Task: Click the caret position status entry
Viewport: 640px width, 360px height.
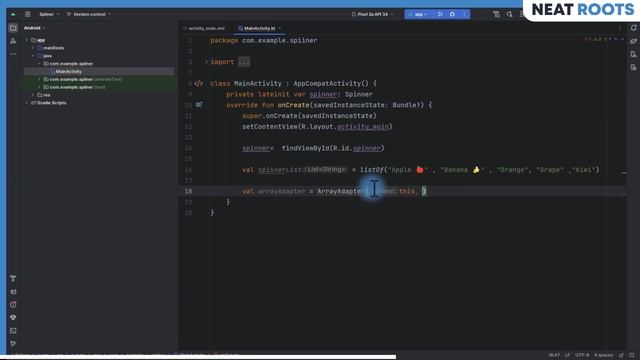Action: click(554, 355)
